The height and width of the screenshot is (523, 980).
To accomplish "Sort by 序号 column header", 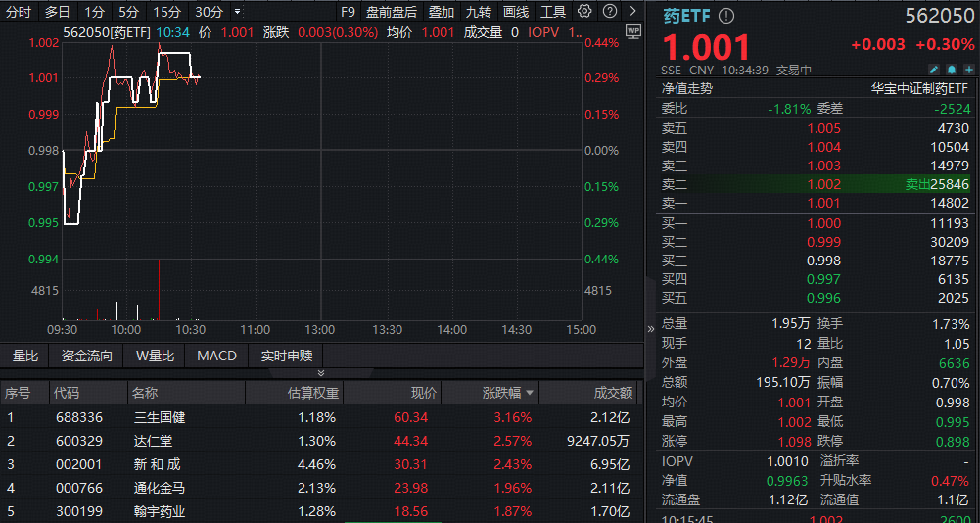I will point(18,393).
